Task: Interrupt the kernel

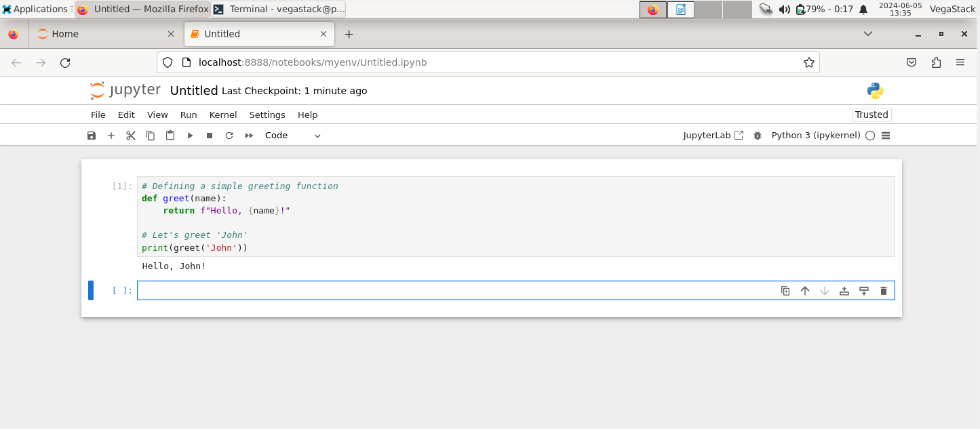Action: 209,135
